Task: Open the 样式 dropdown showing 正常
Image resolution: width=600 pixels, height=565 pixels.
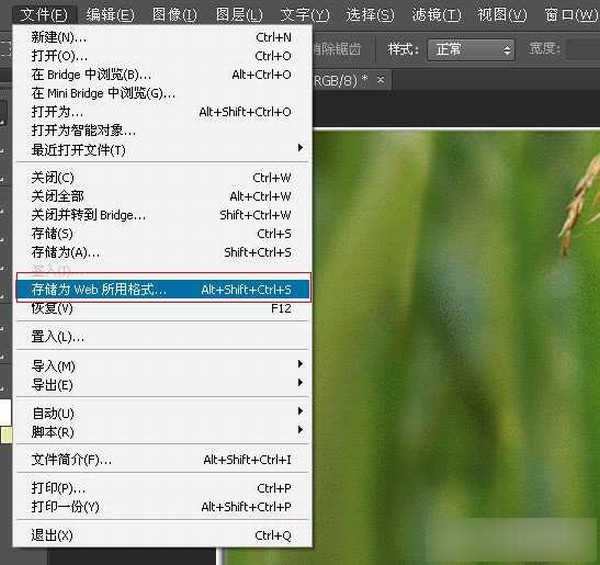Action: [471, 49]
